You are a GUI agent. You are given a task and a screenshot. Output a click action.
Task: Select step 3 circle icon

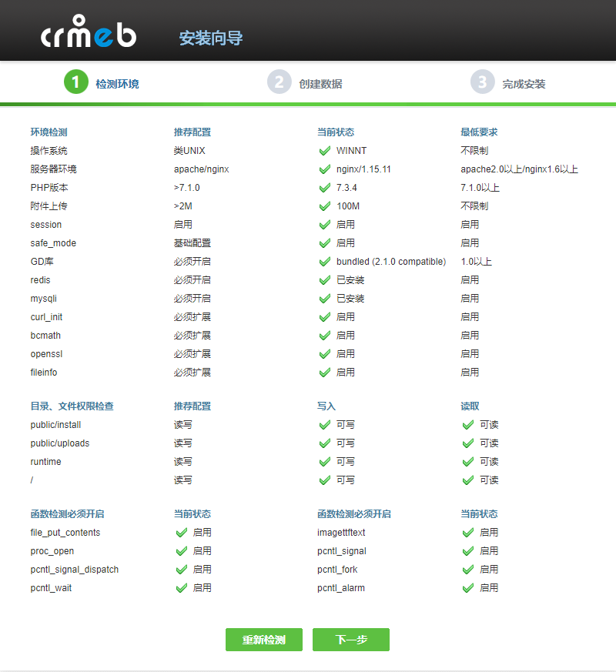point(482,82)
